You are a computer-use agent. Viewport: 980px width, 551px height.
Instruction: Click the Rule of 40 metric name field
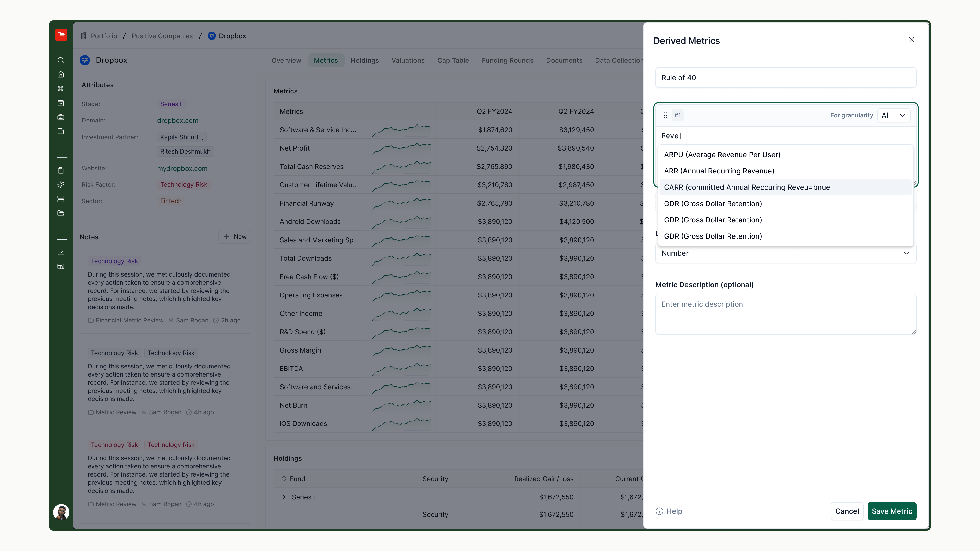click(x=786, y=78)
